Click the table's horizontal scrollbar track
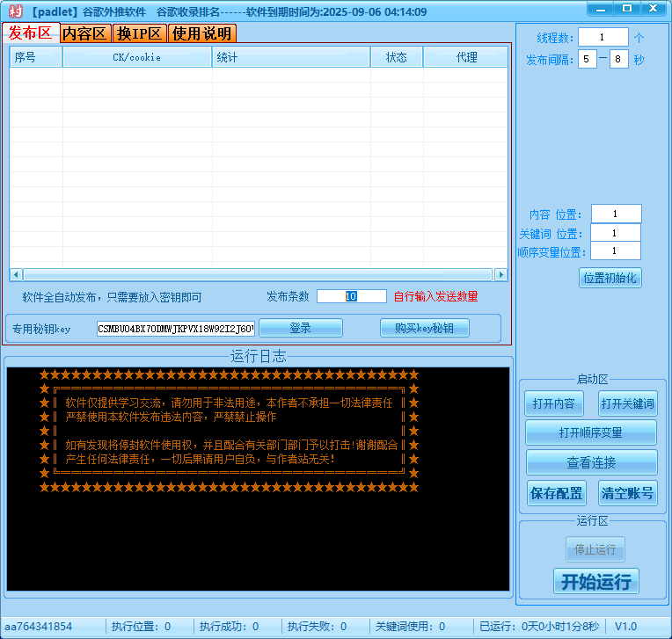This screenshot has width=672, height=639. click(258, 274)
